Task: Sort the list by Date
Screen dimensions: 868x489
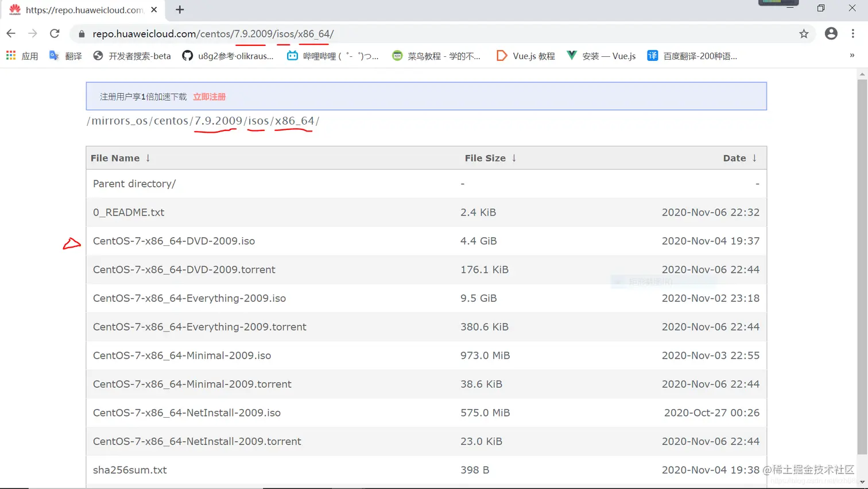Action: 740,158
